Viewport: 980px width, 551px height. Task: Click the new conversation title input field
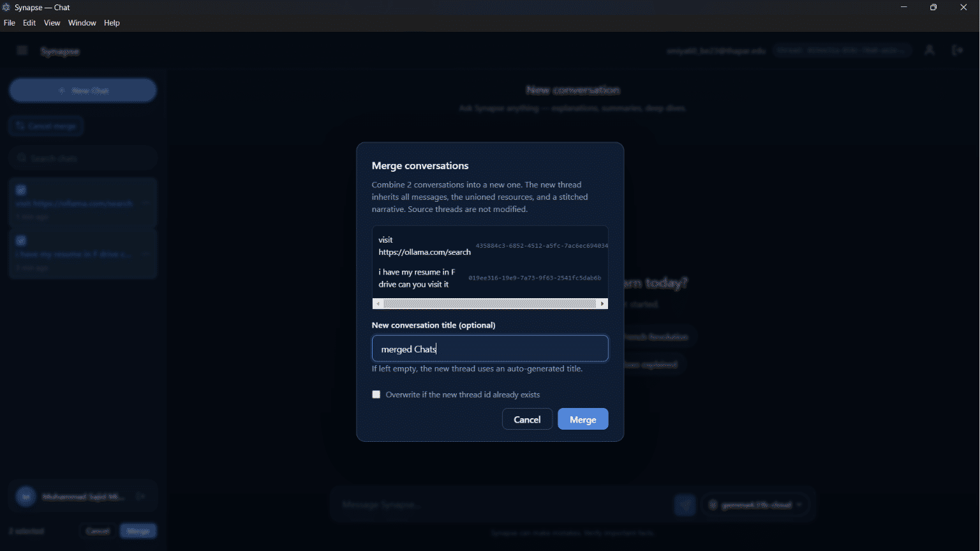click(x=490, y=349)
